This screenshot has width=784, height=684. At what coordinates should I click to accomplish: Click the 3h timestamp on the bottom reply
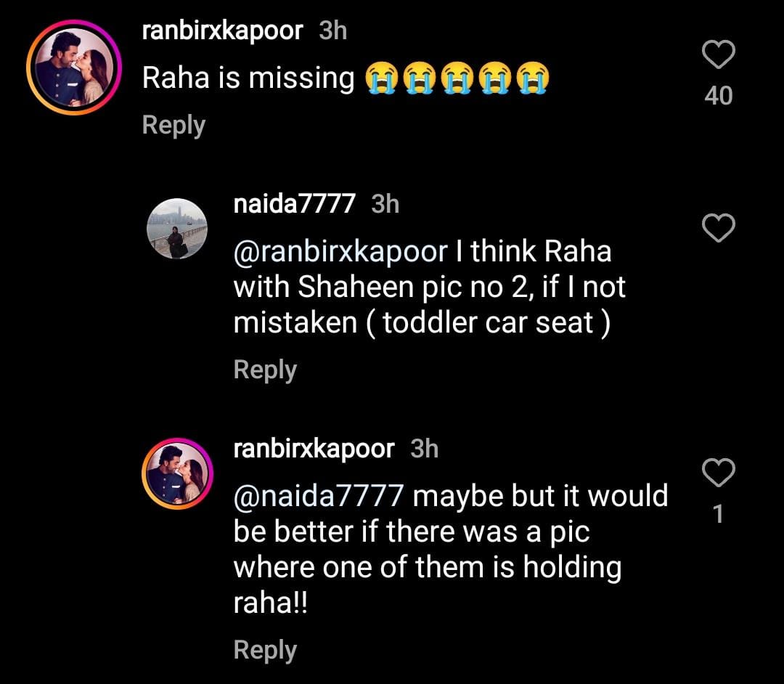pos(425,449)
